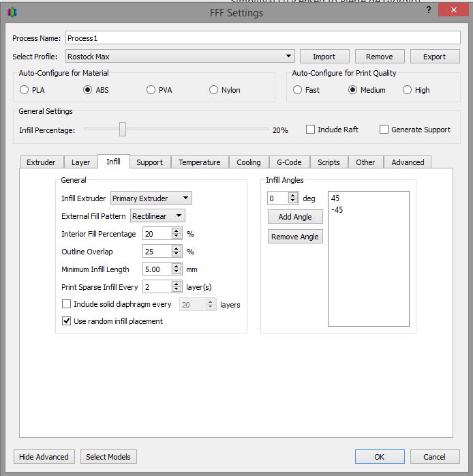Open the G-Code tab
Image resolution: width=473 pixels, height=476 pixels.
289,162
